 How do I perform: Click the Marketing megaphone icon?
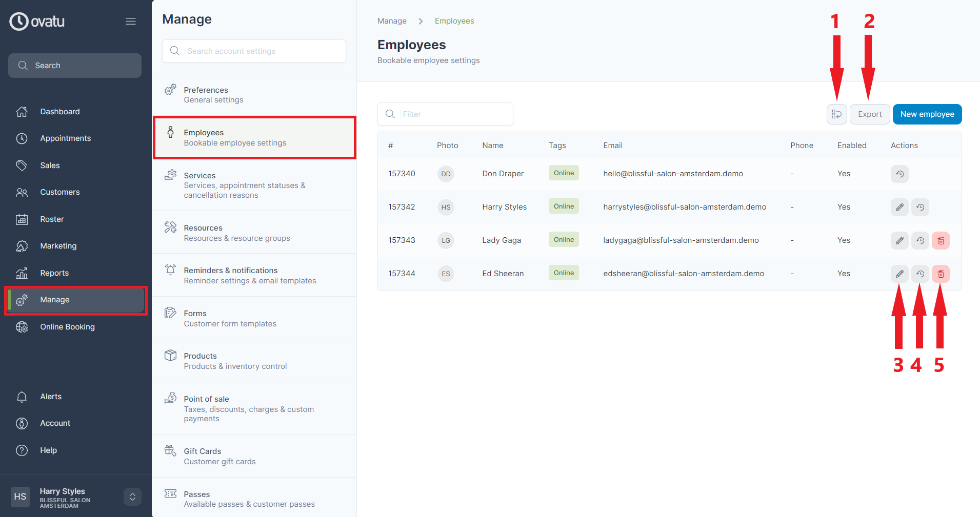(x=22, y=246)
